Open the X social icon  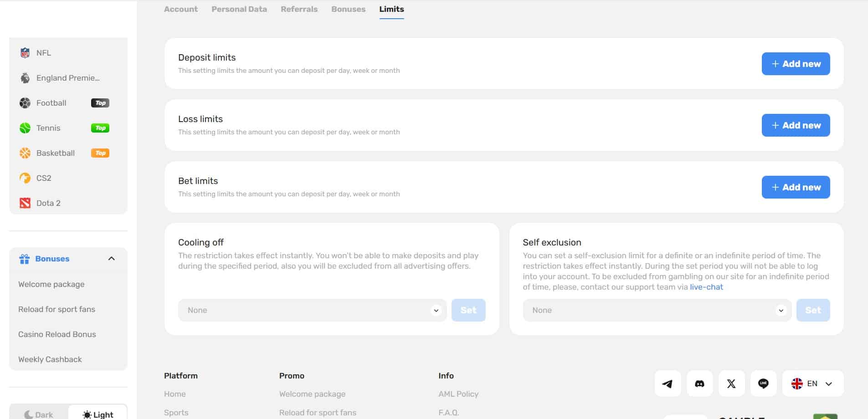[731, 383]
